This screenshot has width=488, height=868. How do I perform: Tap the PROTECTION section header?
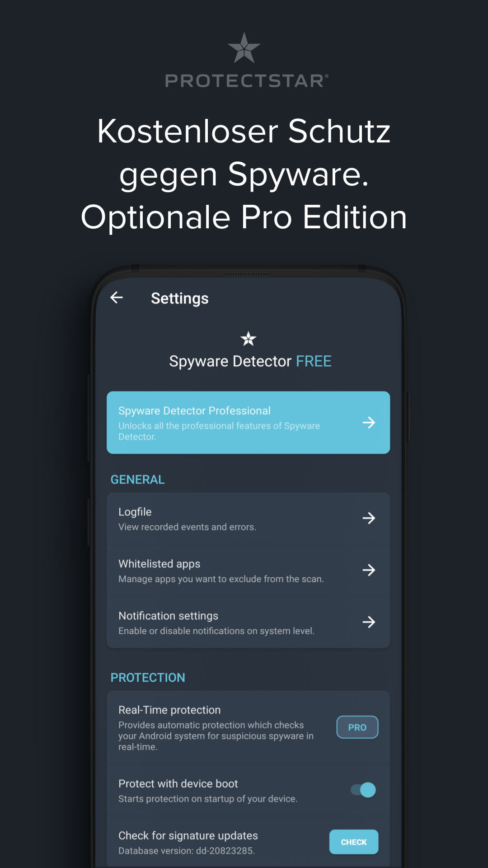[x=148, y=678]
